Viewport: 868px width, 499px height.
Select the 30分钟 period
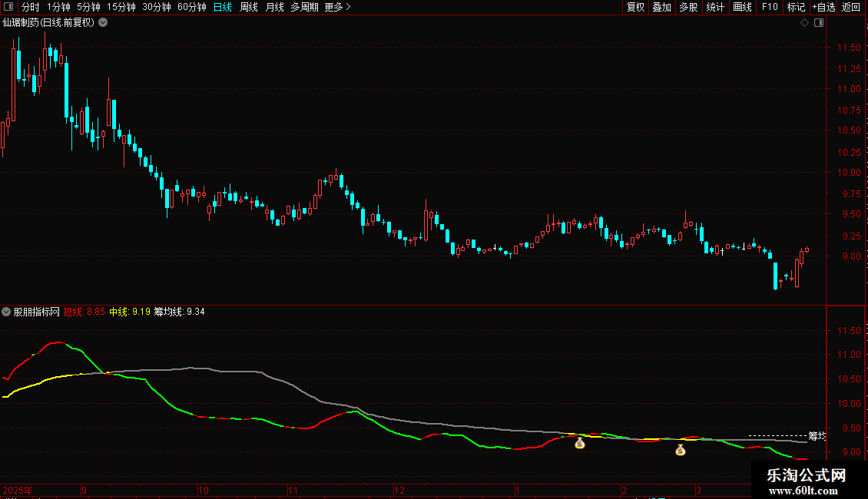pyautogui.click(x=157, y=7)
